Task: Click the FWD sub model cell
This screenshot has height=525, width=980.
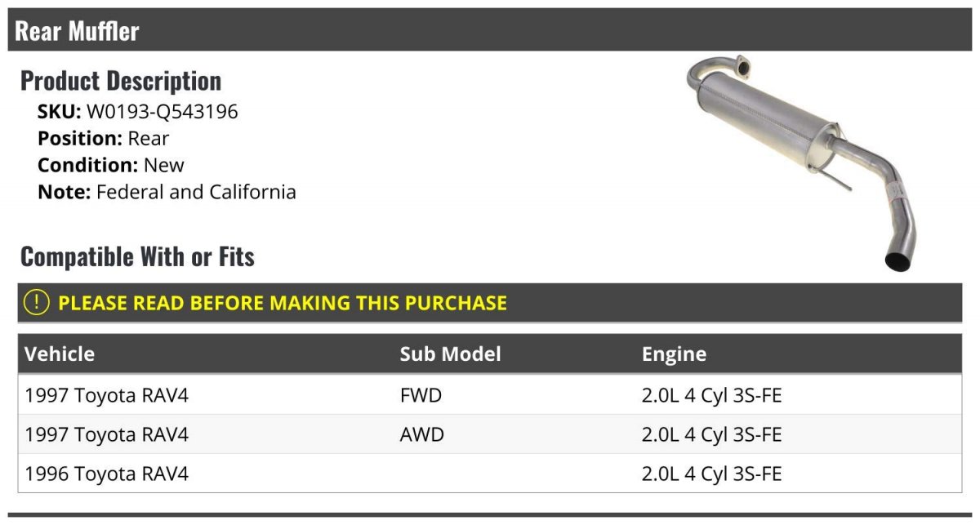Action: 421,395
